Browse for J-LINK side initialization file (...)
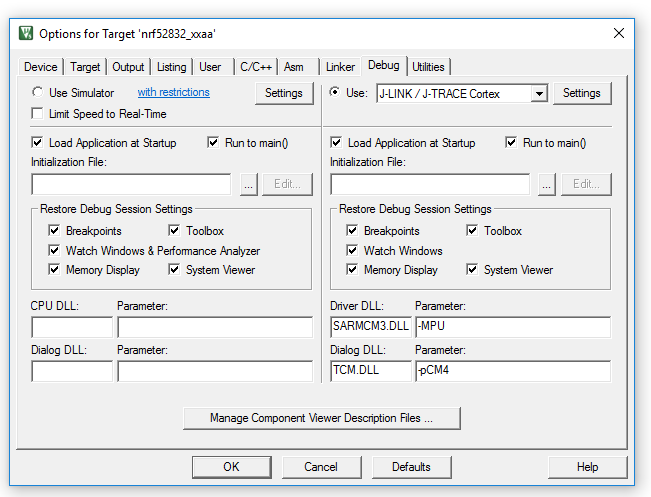Screen dimensions: 651x497 tap(547, 184)
